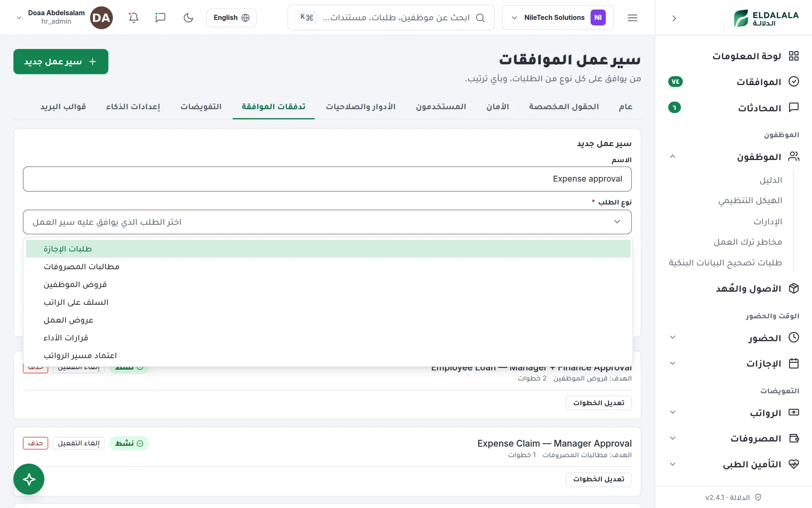
Task: Open NileTech Solutions company switcher
Action: [557, 18]
